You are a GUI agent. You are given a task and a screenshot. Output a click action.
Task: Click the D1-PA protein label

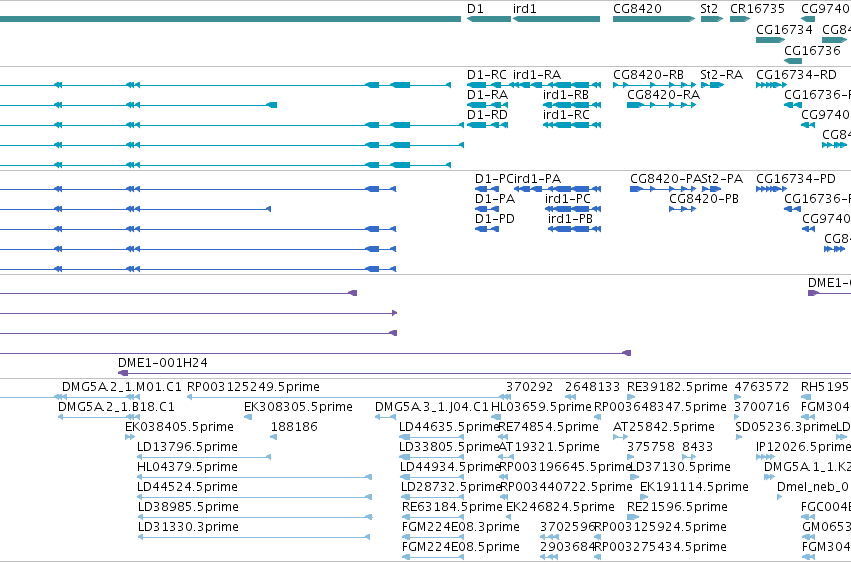pyautogui.click(x=495, y=199)
